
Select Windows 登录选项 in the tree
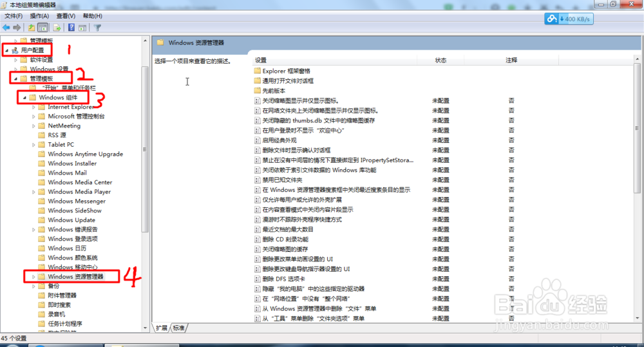click(x=73, y=239)
